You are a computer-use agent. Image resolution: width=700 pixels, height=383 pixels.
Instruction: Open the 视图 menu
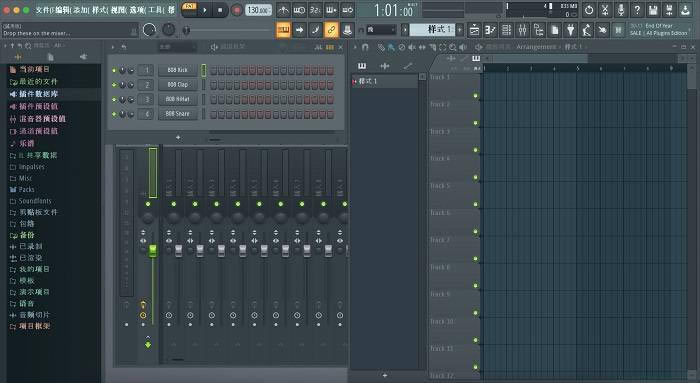click(119, 9)
